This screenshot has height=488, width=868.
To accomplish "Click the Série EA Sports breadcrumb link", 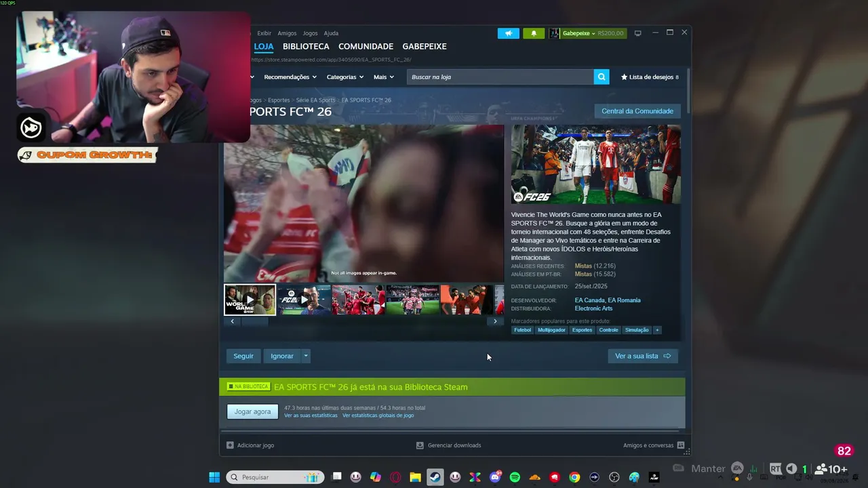I will tap(315, 100).
